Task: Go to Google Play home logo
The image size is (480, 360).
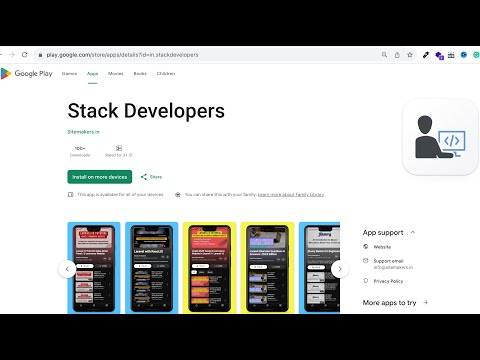Action: pyautogui.click(x=26, y=74)
